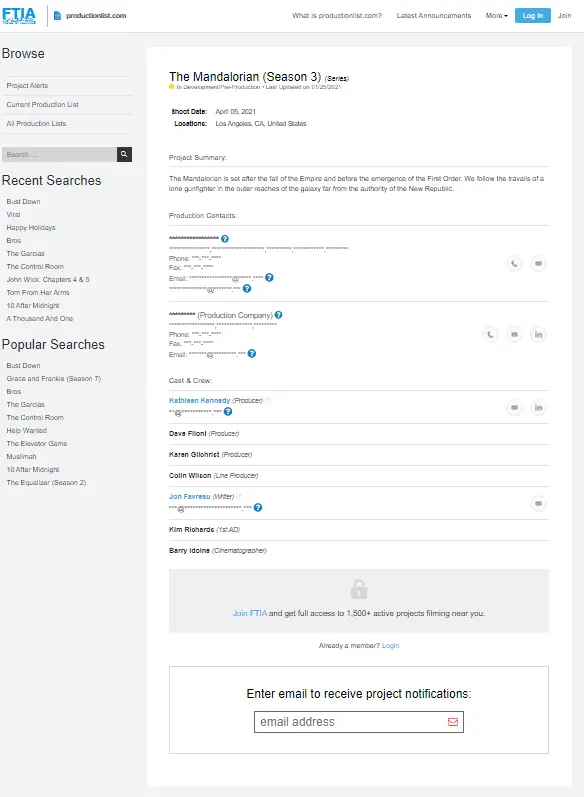Open What is productionlist.com? page
The height and width of the screenshot is (797, 584).
coord(336,16)
